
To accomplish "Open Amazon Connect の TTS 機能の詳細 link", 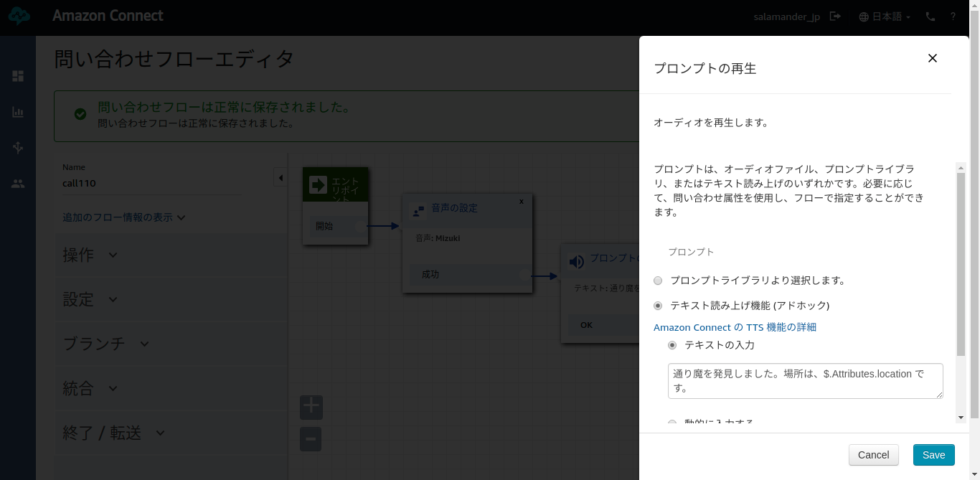I will [x=734, y=327].
